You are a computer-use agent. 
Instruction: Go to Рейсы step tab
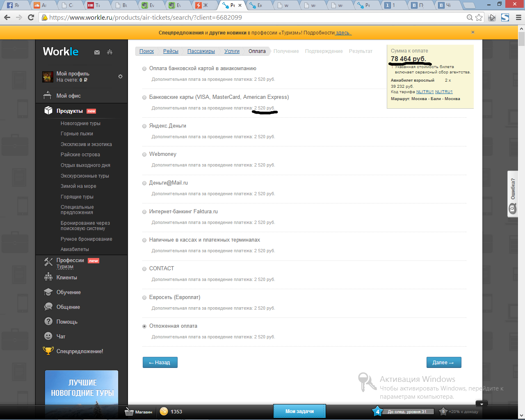click(171, 51)
